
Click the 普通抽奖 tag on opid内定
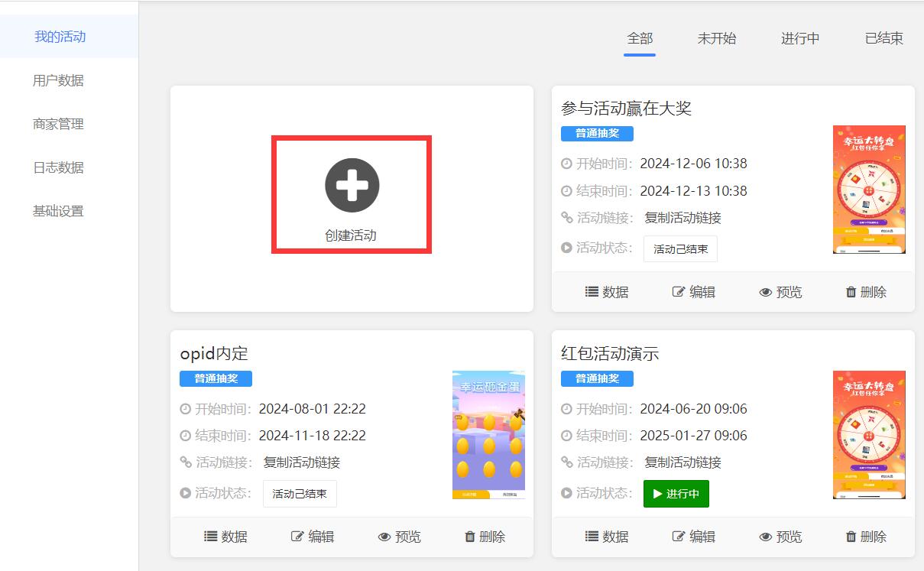click(x=215, y=378)
